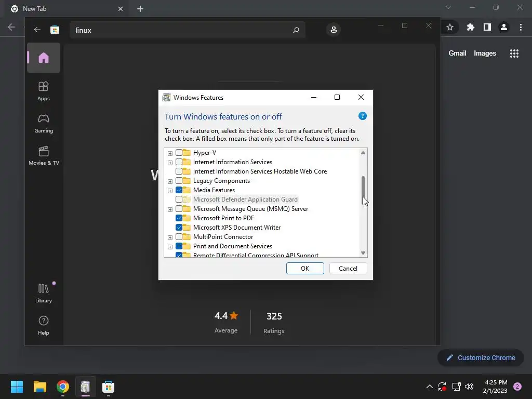Enable MultiPoint Connector checkbox
This screenshot has width=532, height=399.
(x=179, y=236)
